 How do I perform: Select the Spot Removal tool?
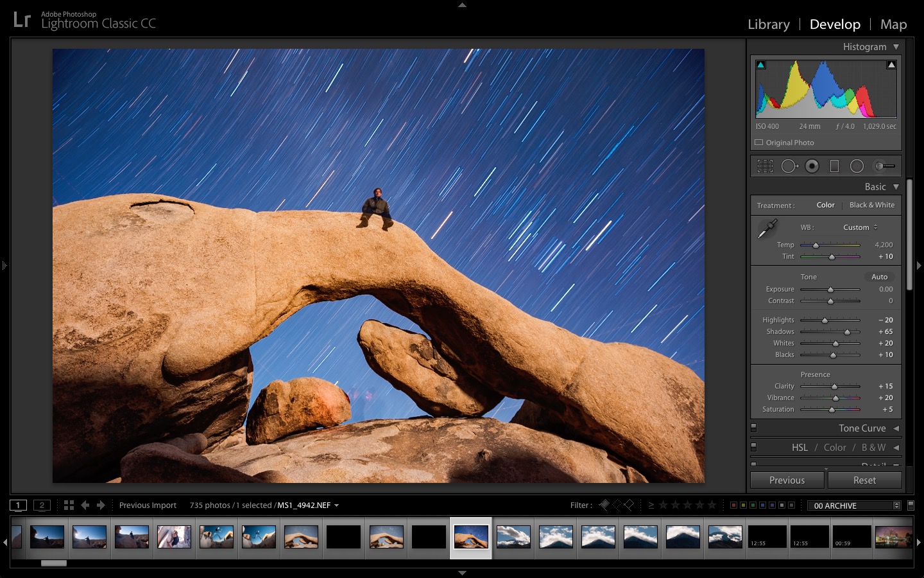click(789, 166)
